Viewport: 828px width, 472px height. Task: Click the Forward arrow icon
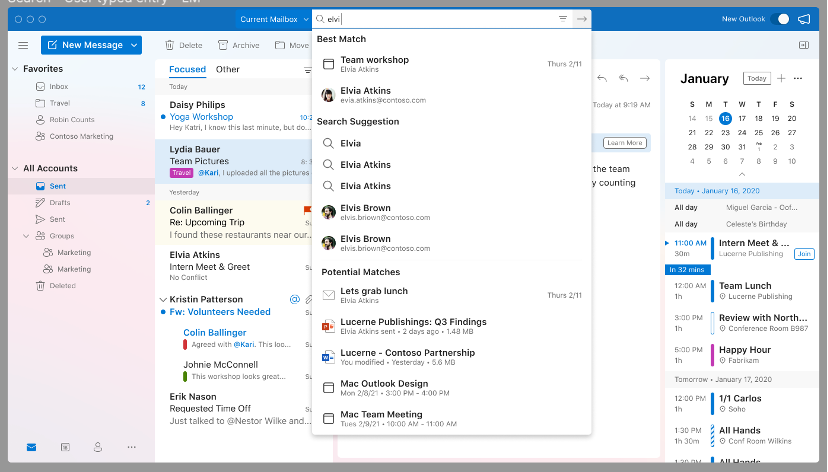[645, 78]
